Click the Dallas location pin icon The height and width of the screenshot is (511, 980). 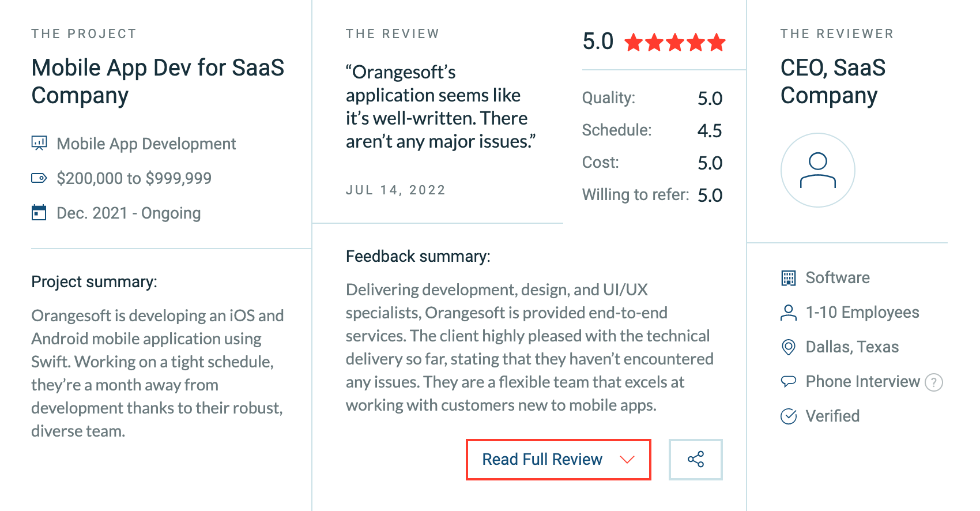click(788, 347)
